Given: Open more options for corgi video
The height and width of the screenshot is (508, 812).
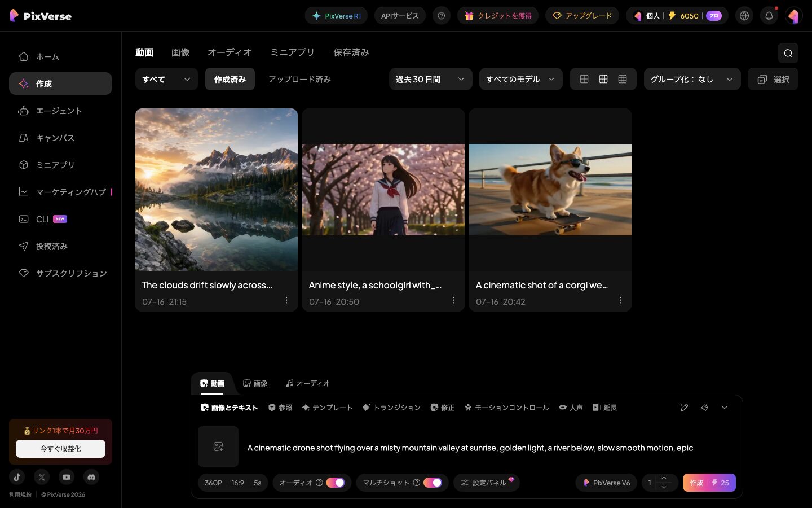Looking at the screenshot, I should click(620, 300).
